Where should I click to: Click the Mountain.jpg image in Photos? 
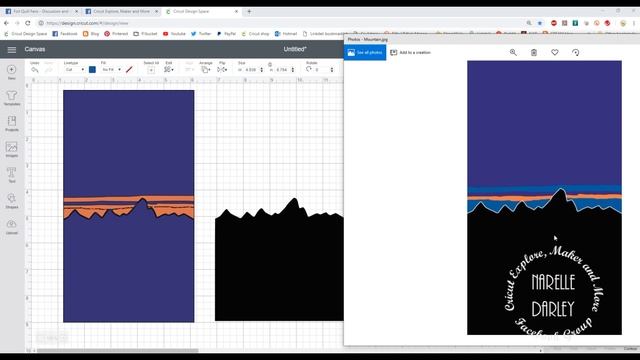pos(544,198)
